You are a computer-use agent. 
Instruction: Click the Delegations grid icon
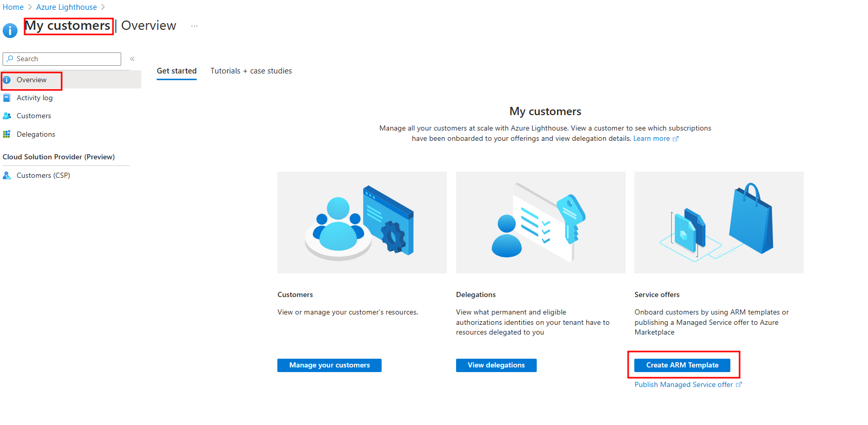click(7, 134)
